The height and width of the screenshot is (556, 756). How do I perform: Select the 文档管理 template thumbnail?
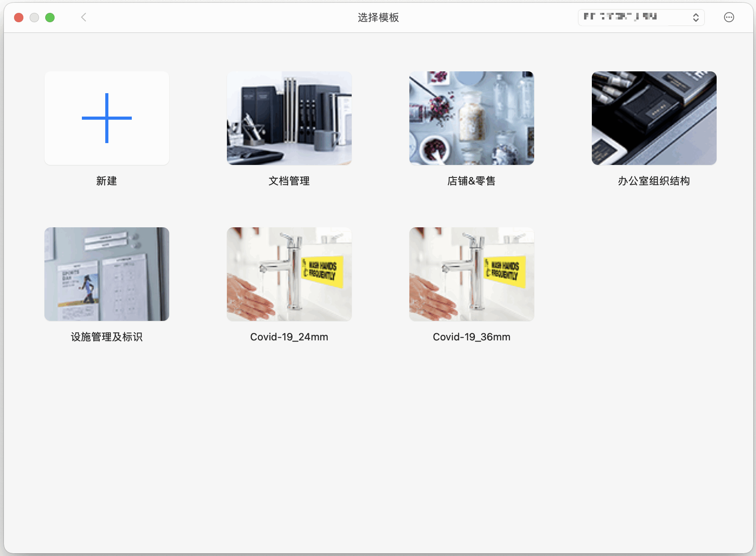(289, 118)
